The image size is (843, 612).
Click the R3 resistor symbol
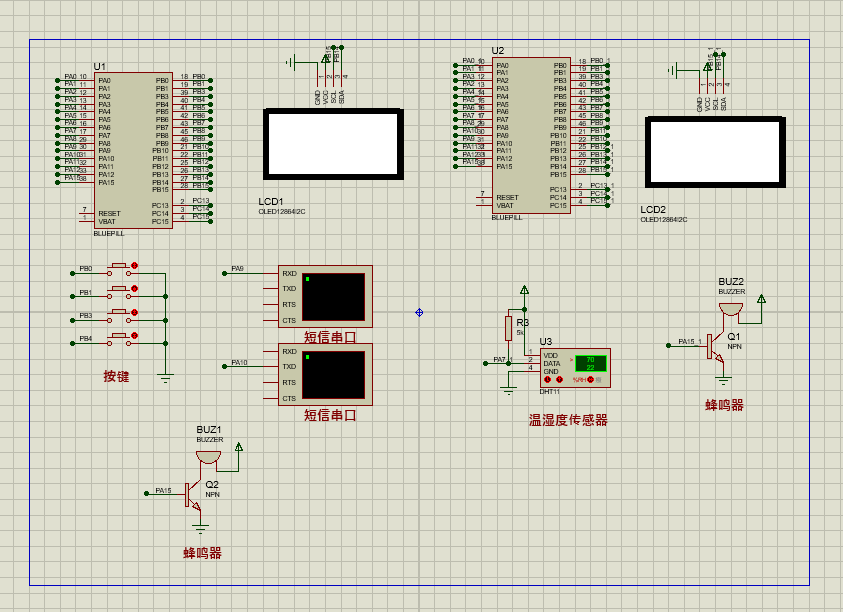pyautogui.click(x=508, y=328)
